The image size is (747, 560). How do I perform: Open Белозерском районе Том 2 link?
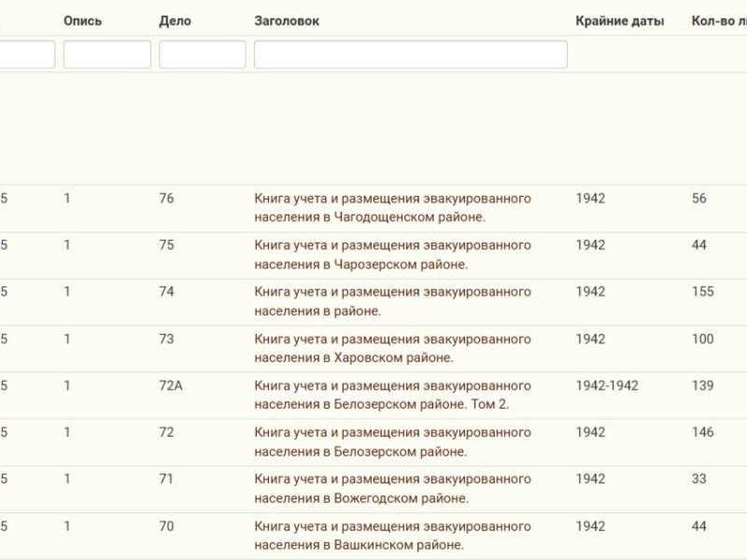tap(392, 395)
